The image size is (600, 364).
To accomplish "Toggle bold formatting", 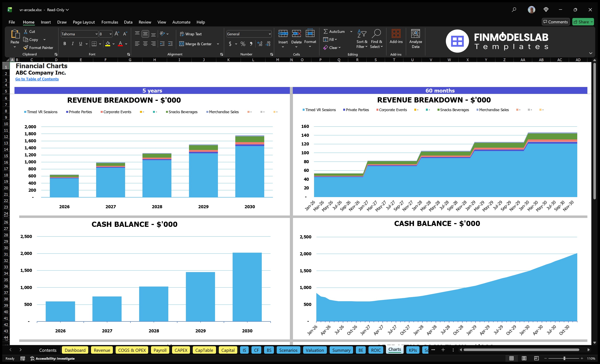I will pos(65,44).
